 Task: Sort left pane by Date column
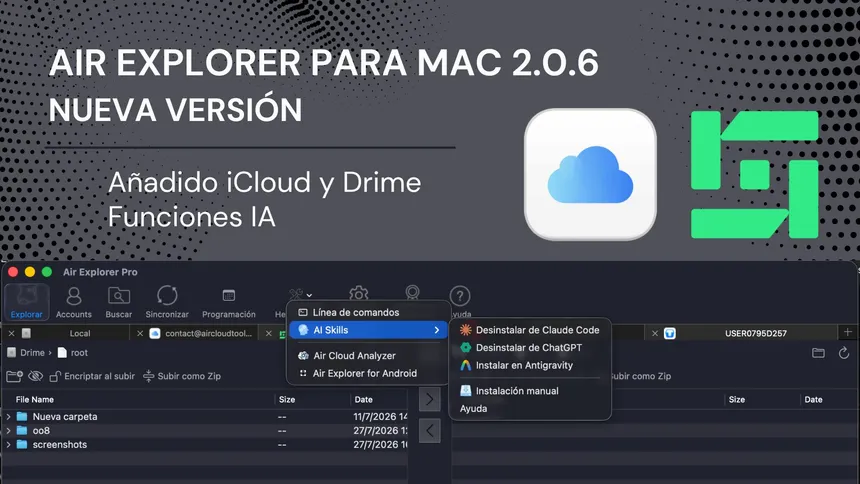click(x=363, y=399)
